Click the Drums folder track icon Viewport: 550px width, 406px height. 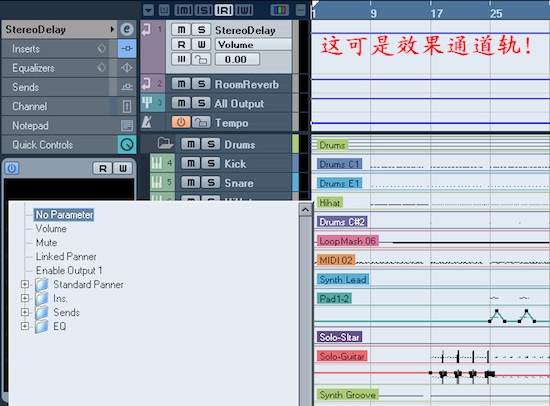point(165,143)
